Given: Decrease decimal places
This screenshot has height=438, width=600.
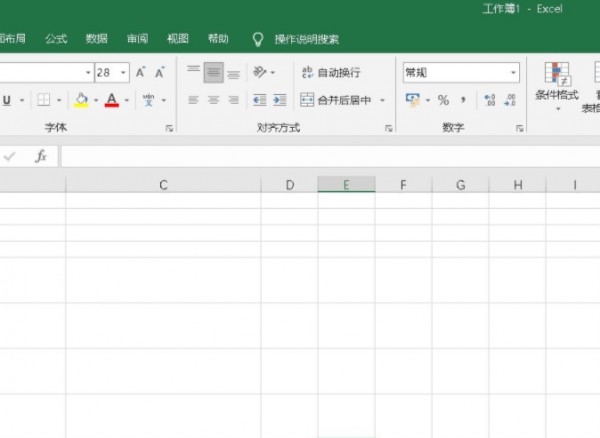Looking at the screenshot, I should click(510, 100).
